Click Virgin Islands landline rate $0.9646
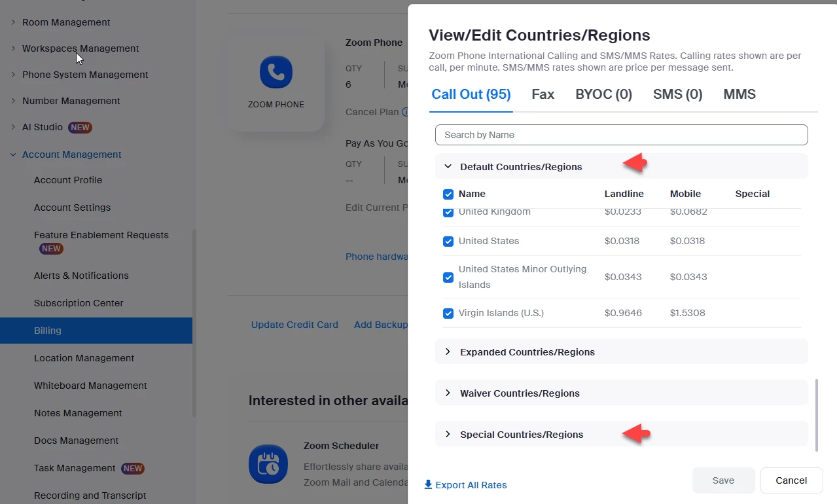Screen dimensions: 837x504 click(623, 313)
